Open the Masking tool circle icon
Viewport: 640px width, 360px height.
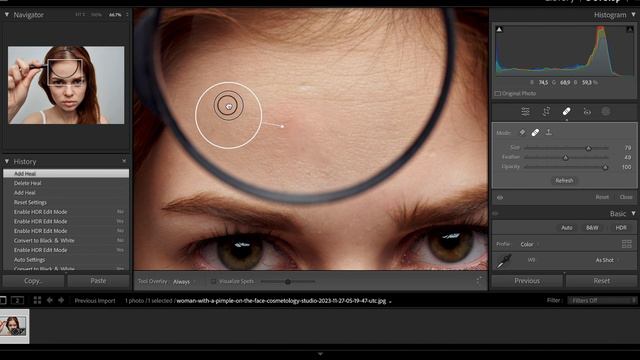pos(606,111)
